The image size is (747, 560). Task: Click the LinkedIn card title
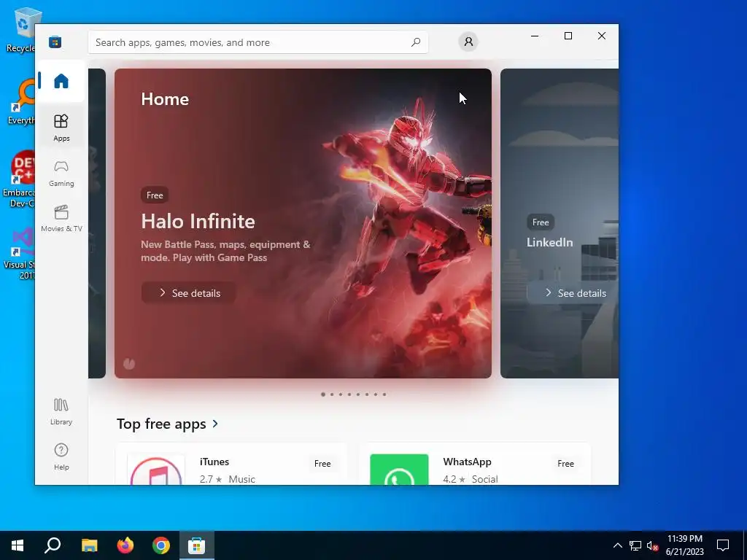point(549,242)
